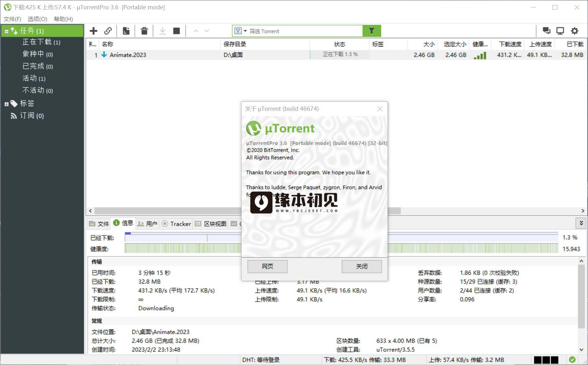Sort by the 下载速度 column header

[x=508, y=44]
